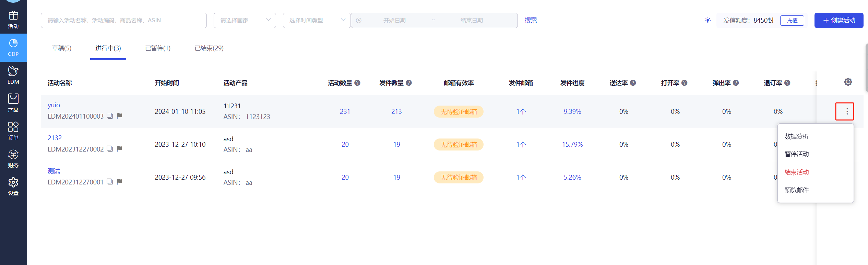Click the 开始日期 date field
868x265 pixels.
394,21
